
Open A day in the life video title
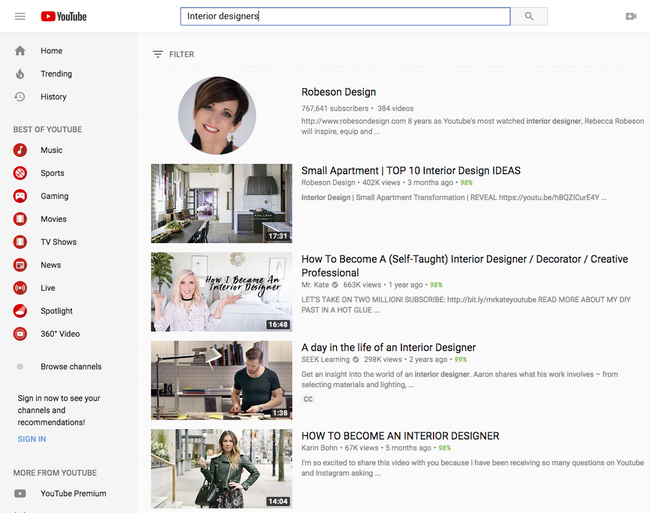[388, 347]
